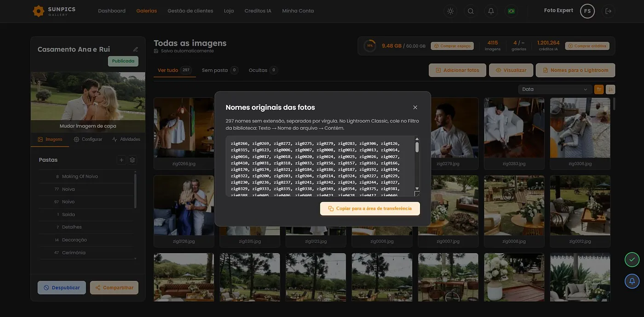
Task: Sort ascending with orange sort icon
Action: (x=599, y=90)
